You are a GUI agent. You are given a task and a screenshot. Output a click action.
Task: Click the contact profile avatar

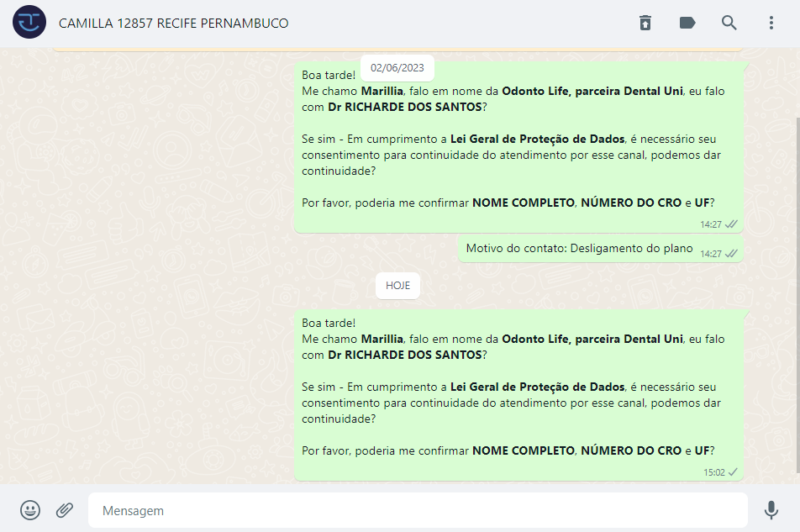tap(29, 23)
